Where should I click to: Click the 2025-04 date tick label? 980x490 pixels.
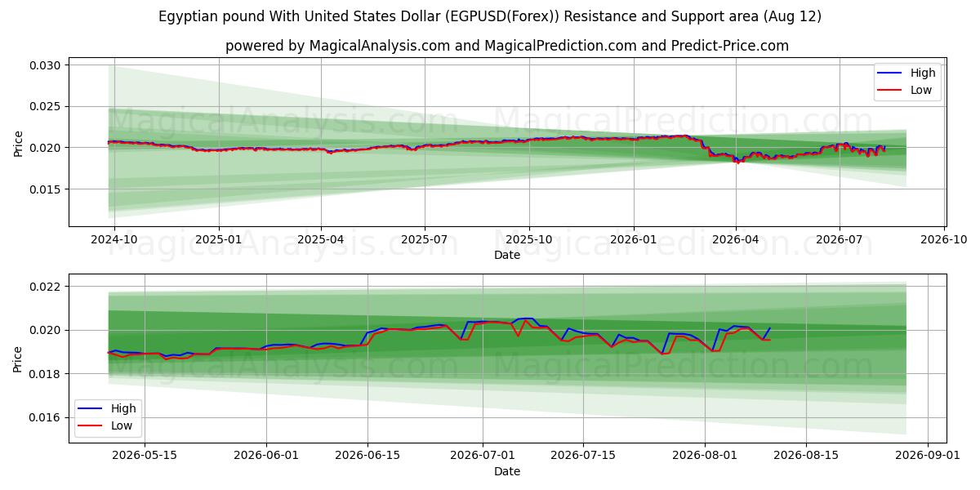(x=321, y=240)
